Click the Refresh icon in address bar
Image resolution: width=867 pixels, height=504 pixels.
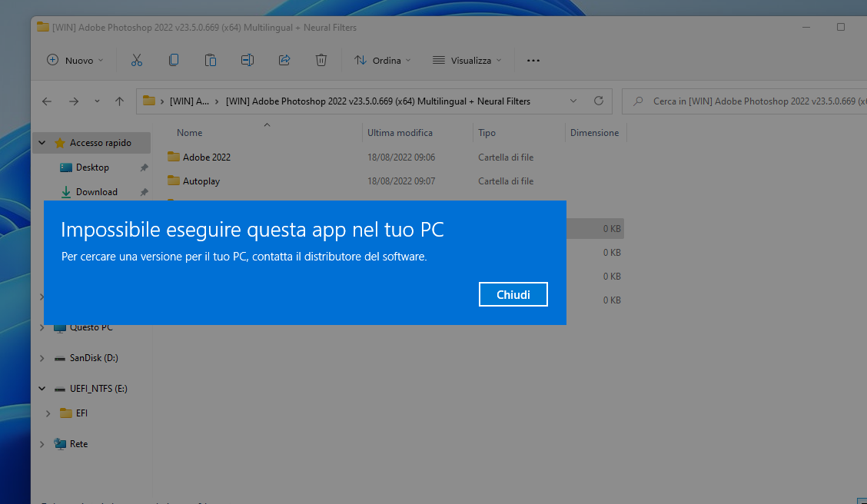click(x=598, y=101)
